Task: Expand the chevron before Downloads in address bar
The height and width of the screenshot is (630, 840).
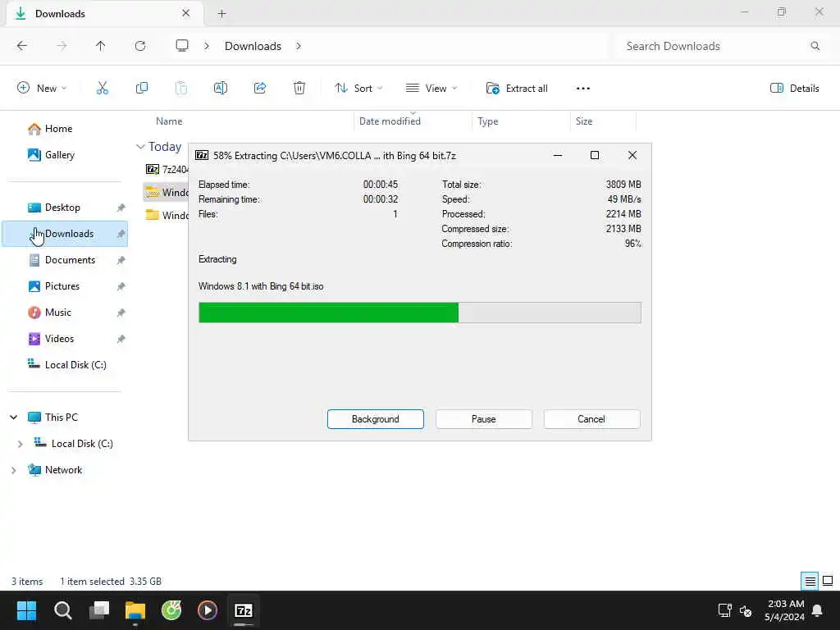Action: (x=207, y=46)
